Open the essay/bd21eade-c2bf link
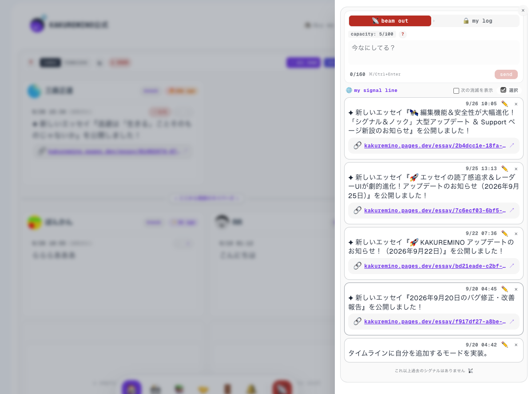532x394 pixels. 435,266
